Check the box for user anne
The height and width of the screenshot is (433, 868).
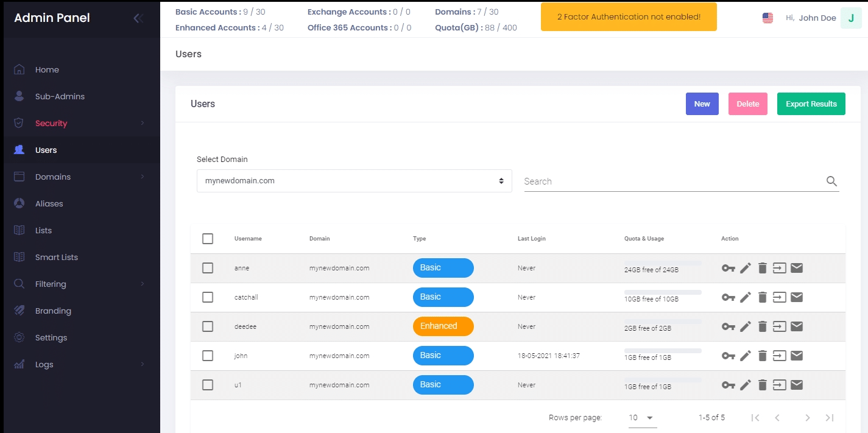tap(208, 268)
